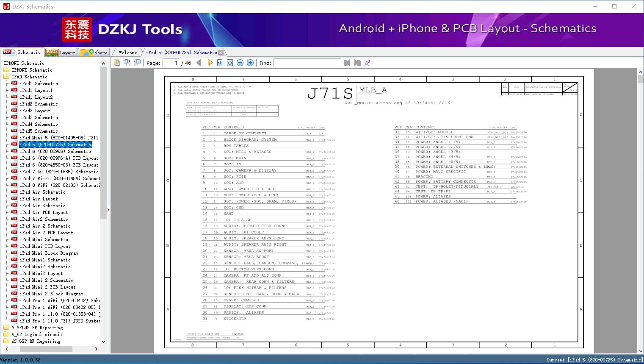Maximize the DZKJ Schematics window

pyautogui.click(x=614, y=6)
